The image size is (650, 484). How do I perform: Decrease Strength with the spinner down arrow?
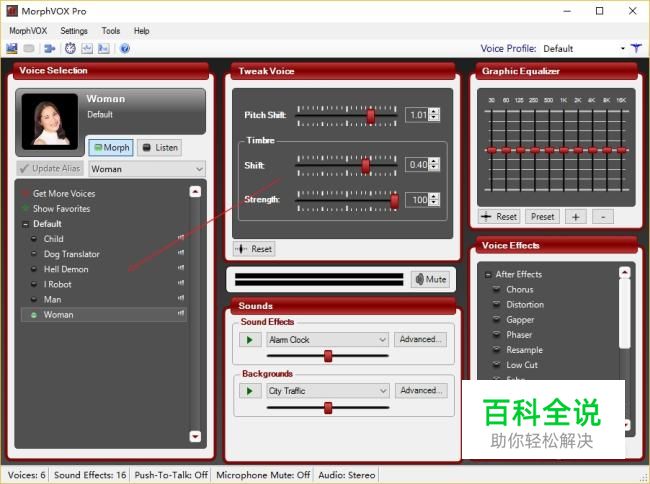[x=434, y=203]
